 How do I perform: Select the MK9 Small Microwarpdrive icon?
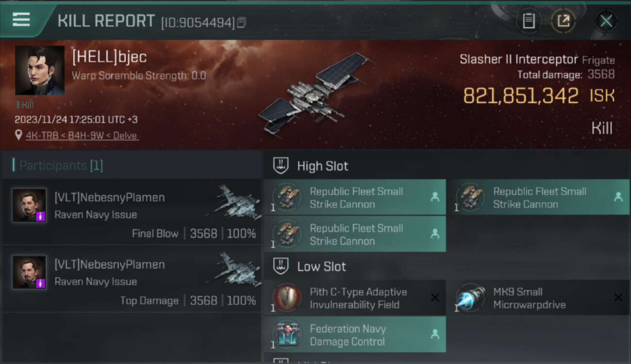pyautogui.click(x=470, y=298)
